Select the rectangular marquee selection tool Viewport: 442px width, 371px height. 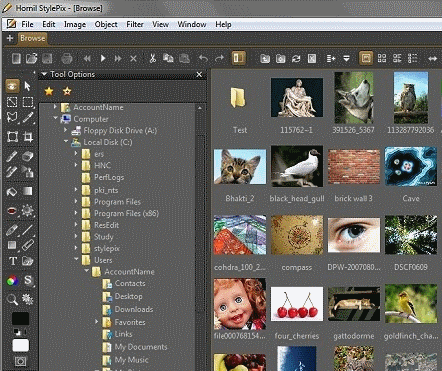[x=28, y=102]
